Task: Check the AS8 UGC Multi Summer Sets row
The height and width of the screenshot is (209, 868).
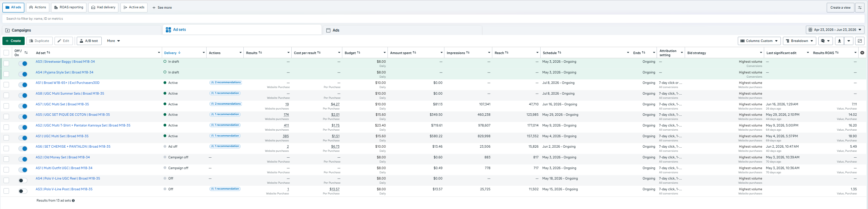Action: pos(6,95)
